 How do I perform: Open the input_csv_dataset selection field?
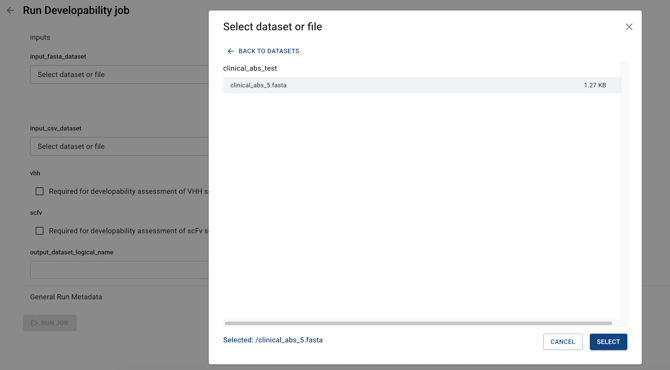pyautogui.click(x=119, y=147)
